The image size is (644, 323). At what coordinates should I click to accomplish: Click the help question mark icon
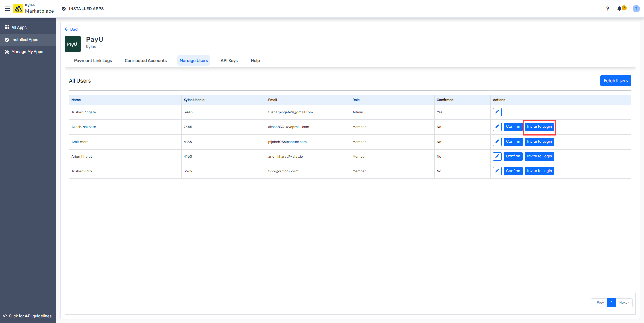(607, 9)
